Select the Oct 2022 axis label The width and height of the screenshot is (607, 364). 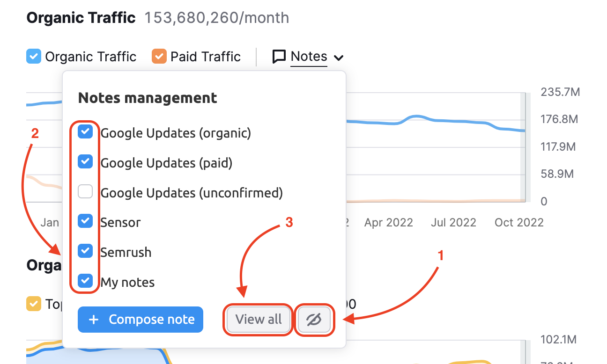tap(519, 222)
